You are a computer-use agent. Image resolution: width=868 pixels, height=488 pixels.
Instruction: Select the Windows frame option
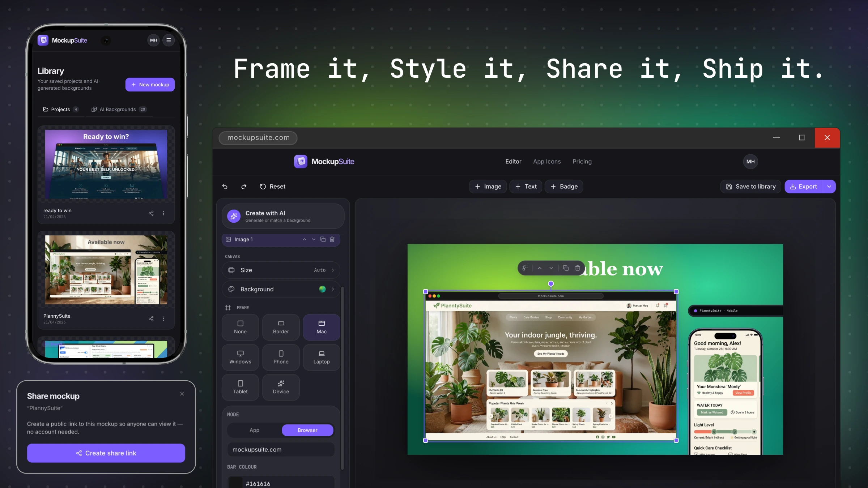(x=240, y=357)
